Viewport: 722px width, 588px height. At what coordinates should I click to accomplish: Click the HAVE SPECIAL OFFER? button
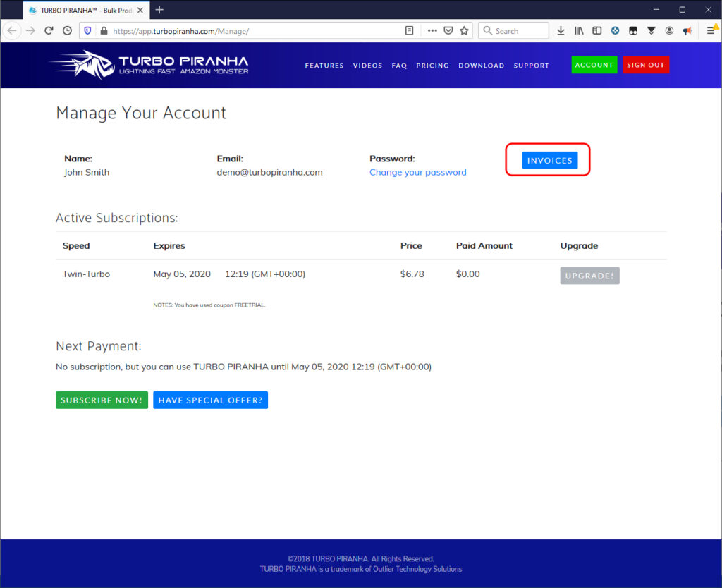click(210, 400)
